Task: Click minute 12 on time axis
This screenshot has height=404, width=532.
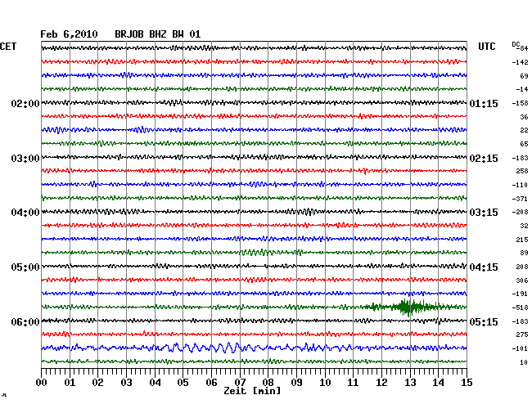Action: [381, 383]
